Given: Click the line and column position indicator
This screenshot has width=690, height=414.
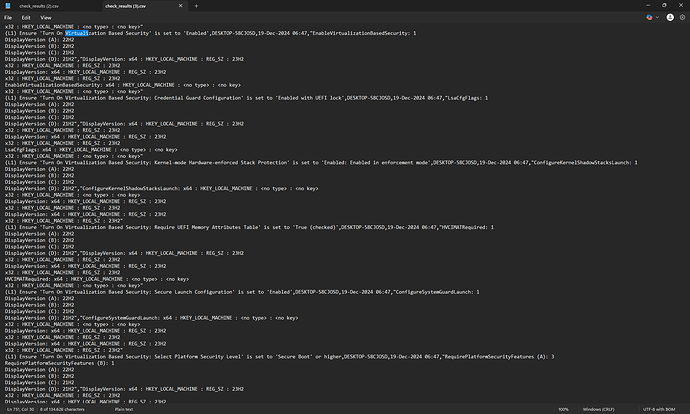Looking at the screenshot, I should click(x=24, y=408).
